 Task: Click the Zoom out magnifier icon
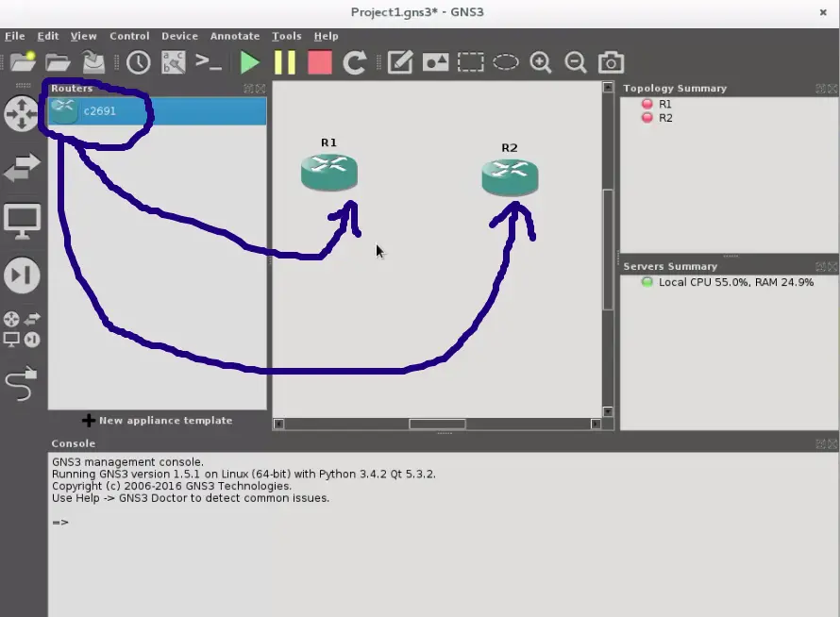pyautogui.click(x=576, y=62)
